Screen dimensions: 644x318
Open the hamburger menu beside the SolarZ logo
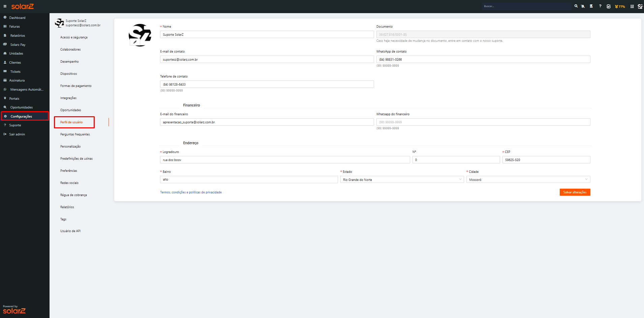coord(5,6)
